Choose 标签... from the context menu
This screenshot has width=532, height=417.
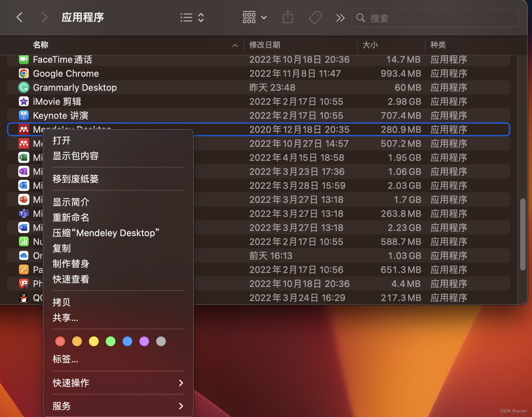point(118,359)
